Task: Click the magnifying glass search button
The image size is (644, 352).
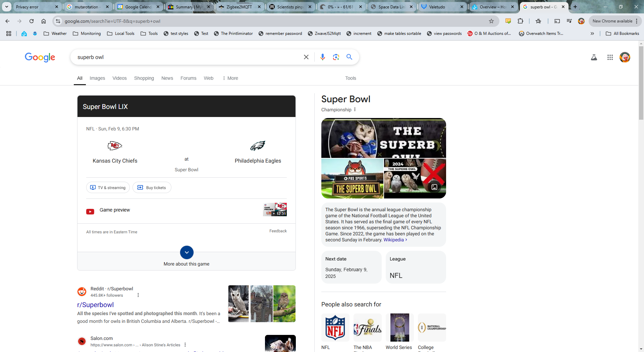Action: [349, 57]
